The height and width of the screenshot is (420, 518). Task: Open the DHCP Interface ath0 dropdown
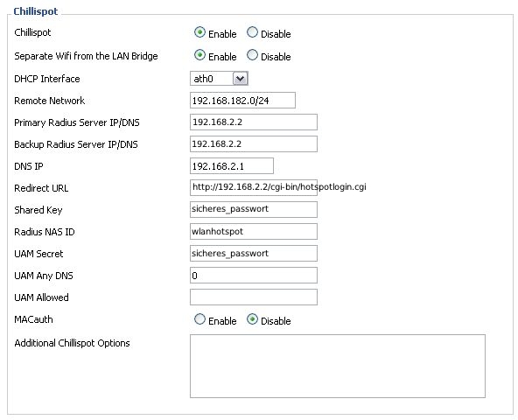(x=219, y=79)
